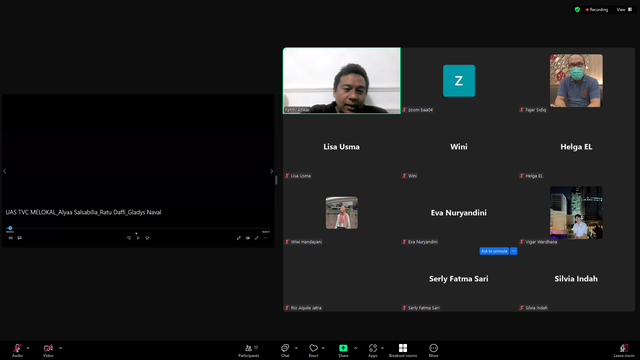Expand share options arrow beside Share
This screenshot has height=360, width=640.
[356, 348]
